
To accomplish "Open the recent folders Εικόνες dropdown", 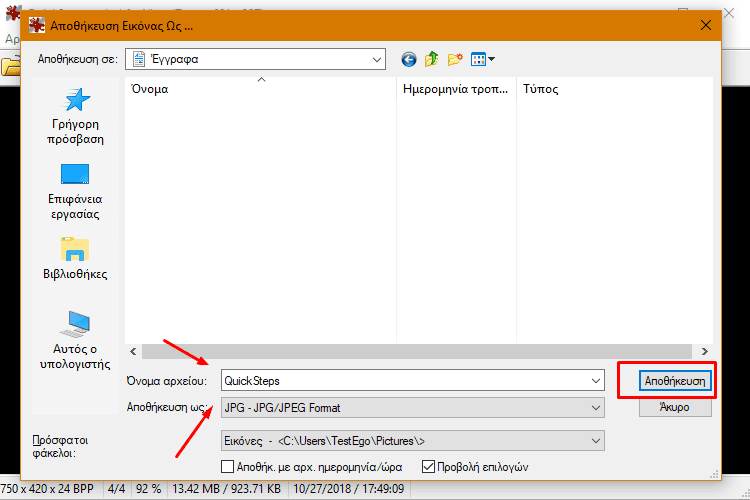I will (413, 441).
